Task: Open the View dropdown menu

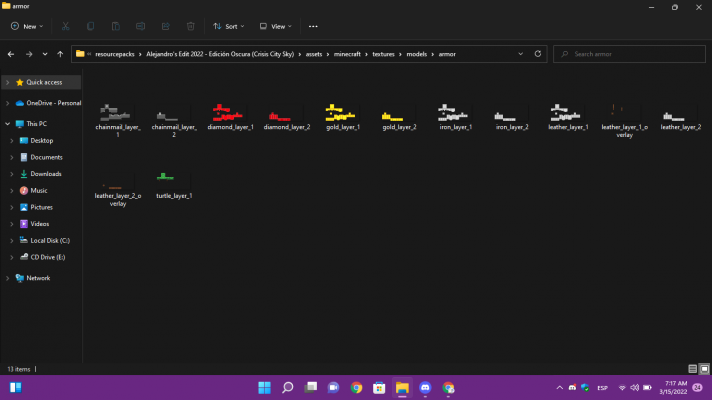Action: coord(274,26)
